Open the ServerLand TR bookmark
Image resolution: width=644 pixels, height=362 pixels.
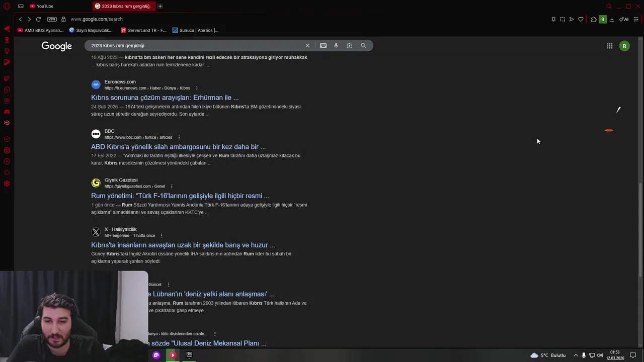click(x=143, y=30)
